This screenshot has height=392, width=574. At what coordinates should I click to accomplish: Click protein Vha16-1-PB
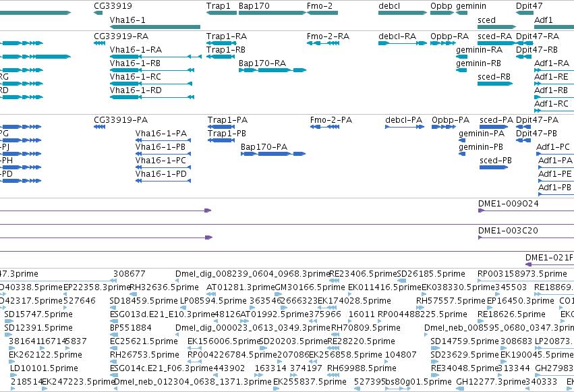(163, 154)
